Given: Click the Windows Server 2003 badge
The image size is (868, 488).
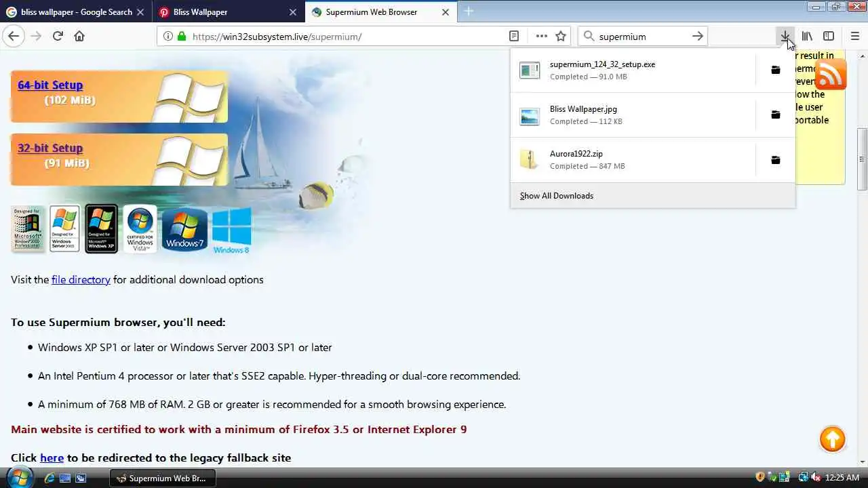Looking at the screenshot, I should point(64,229).
